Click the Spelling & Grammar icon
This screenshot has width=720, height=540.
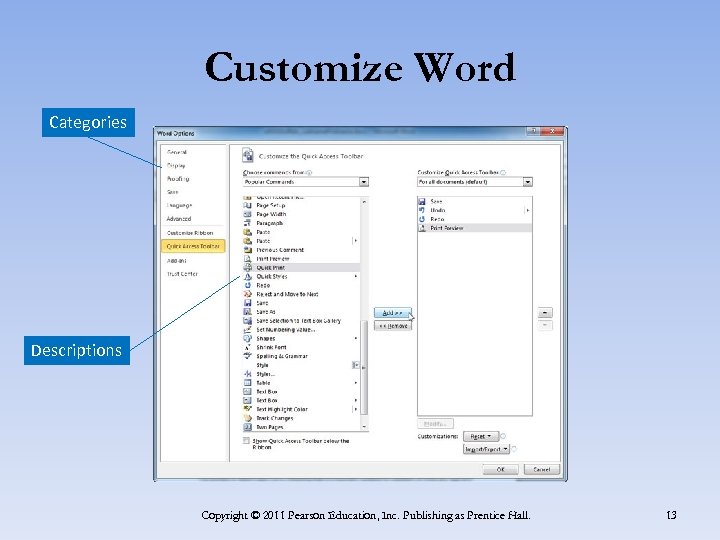[x=248, y=356]
